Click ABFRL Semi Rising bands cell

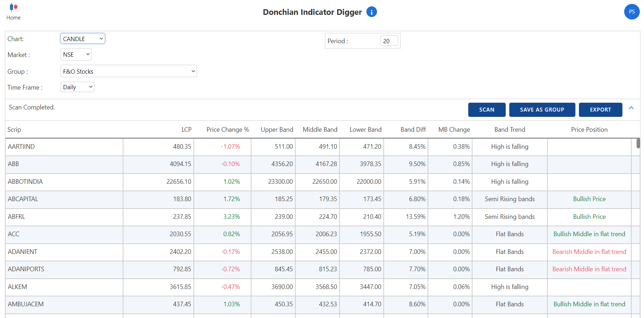pos(510,217)
